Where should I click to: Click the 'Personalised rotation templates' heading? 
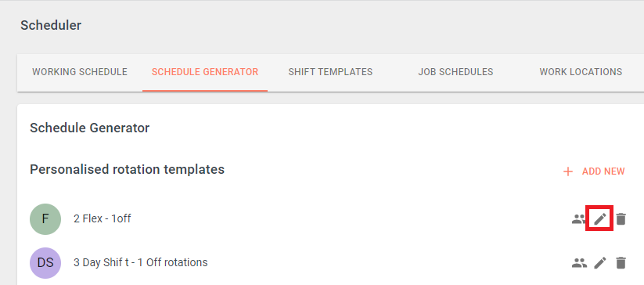pyautogui.click(x=128, y=169)
